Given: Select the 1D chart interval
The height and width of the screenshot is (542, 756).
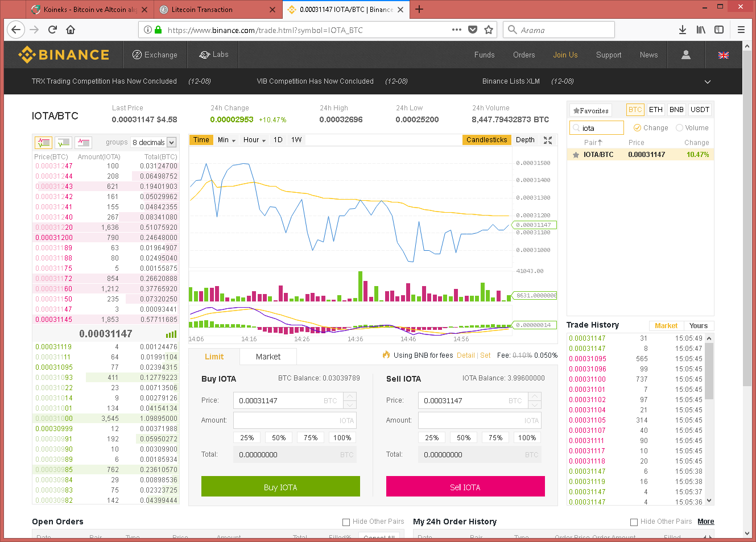Looking at the screenshot, I should coord(278,140).
